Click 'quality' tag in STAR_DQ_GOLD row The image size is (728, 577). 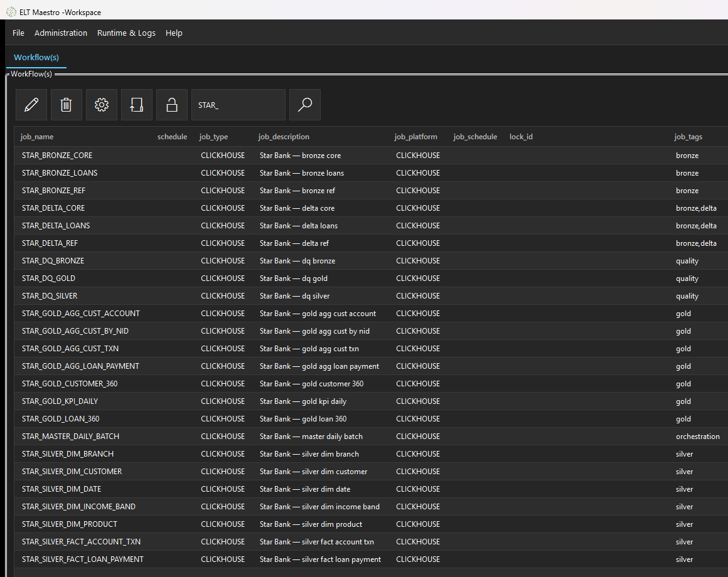[687, 278]
